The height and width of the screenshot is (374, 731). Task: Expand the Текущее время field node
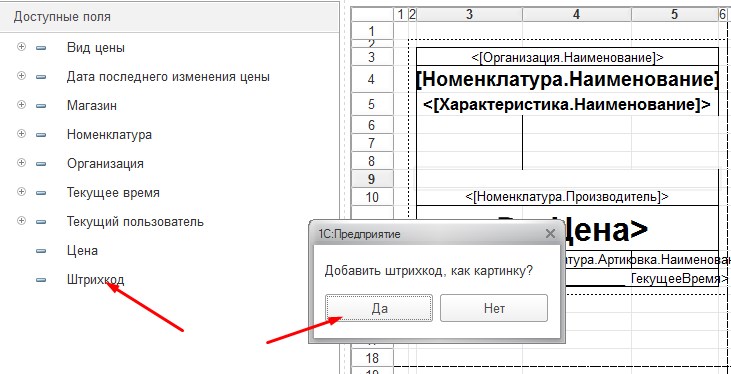21,192
